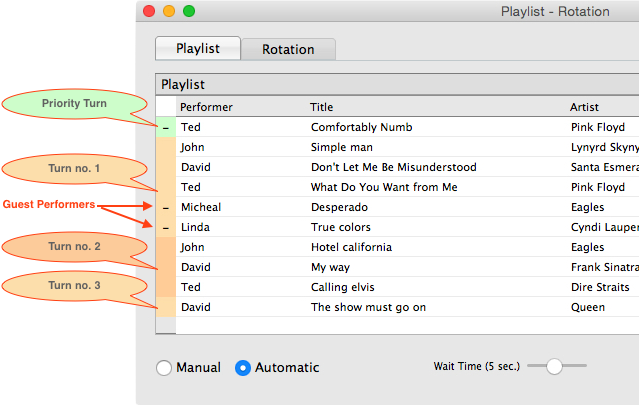This screenshot has height=405, width=639.
Task: Select the Hotel california song row
Action: pyautogui.click(x=397, y=247)
